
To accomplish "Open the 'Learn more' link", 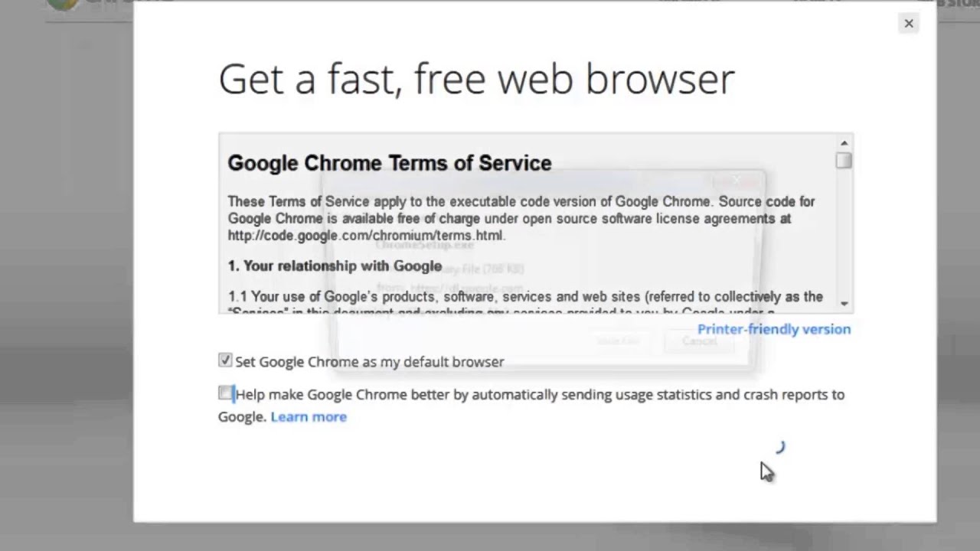I will tap(309, 417).
